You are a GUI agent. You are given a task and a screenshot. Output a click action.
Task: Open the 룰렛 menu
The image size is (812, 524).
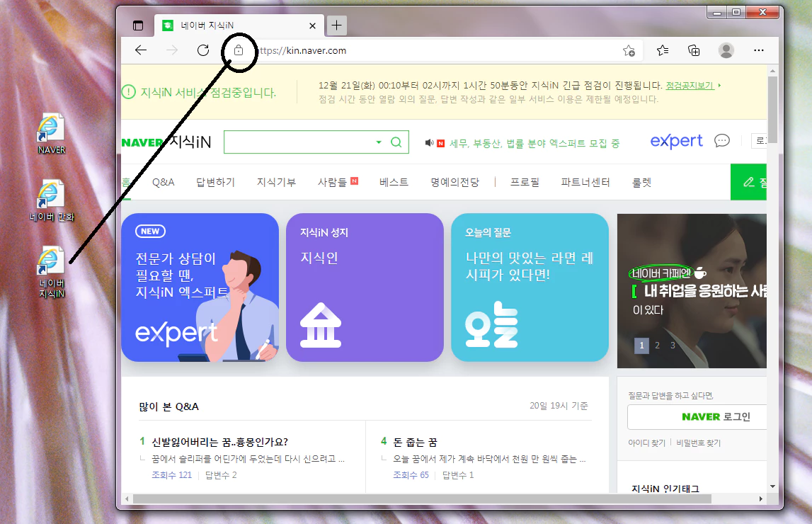point(641,182)
